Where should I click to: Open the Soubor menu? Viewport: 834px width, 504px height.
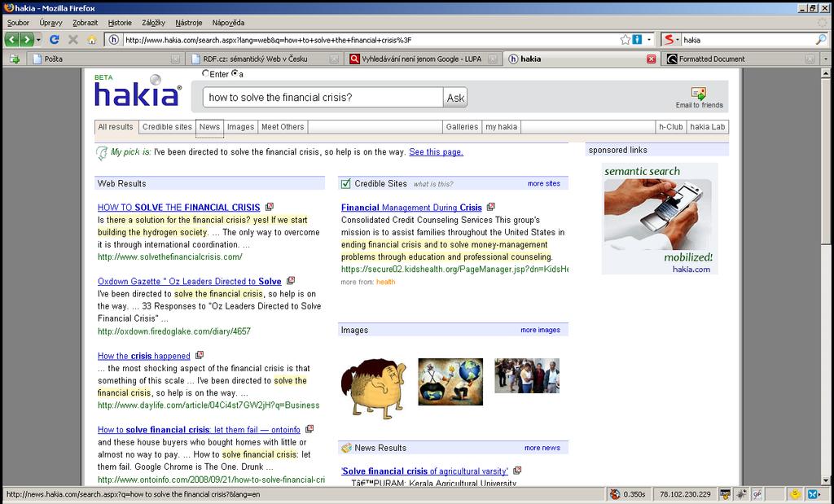click(19, 23)
